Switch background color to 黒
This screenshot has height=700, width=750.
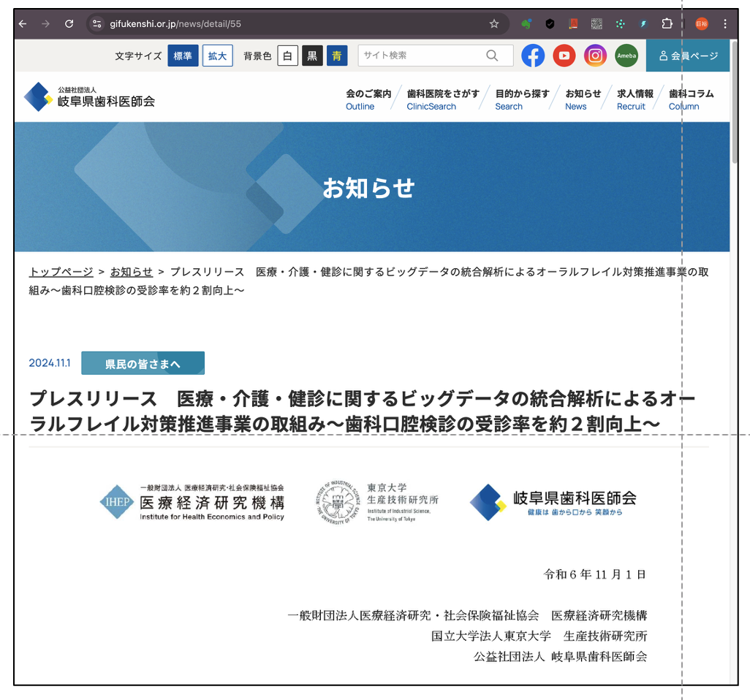point(312,56)
